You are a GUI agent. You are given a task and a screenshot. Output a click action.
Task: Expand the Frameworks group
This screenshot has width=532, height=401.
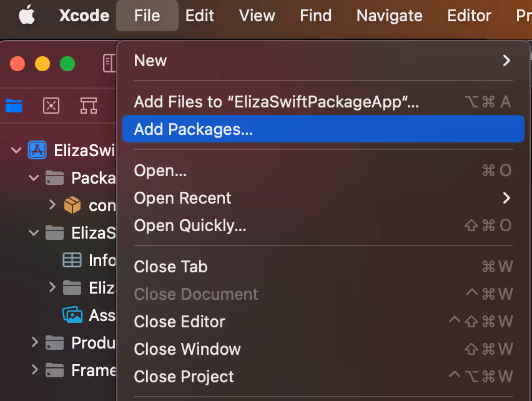34,370
